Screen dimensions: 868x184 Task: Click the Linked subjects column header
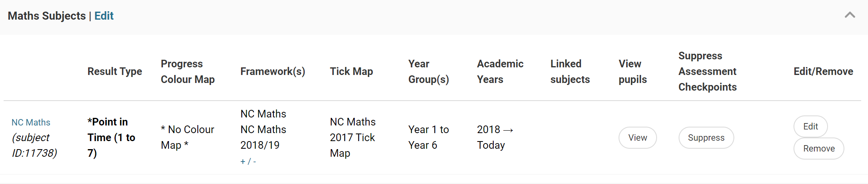coord(570,71)
